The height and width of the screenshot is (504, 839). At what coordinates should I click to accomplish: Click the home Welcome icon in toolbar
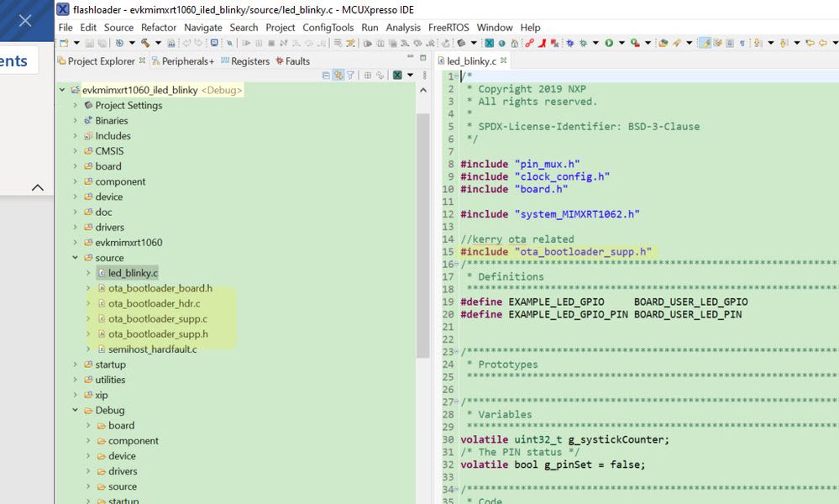click(514, 43)
